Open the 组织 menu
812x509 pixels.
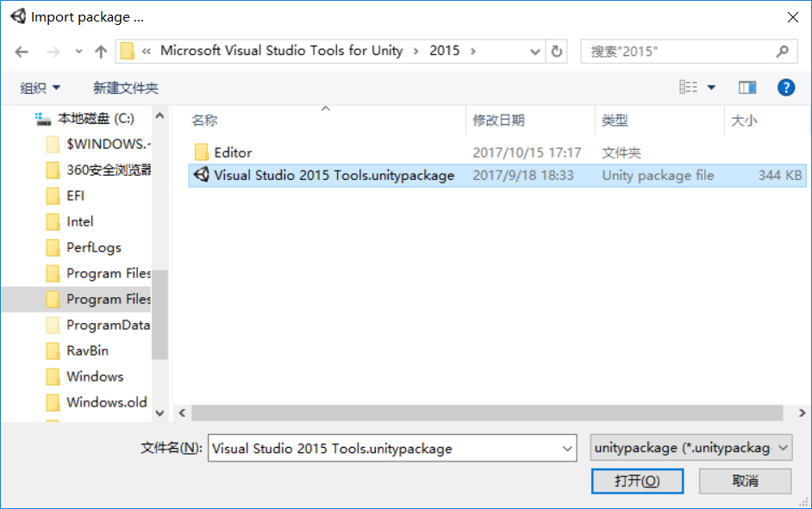click(x=40, y=88)
